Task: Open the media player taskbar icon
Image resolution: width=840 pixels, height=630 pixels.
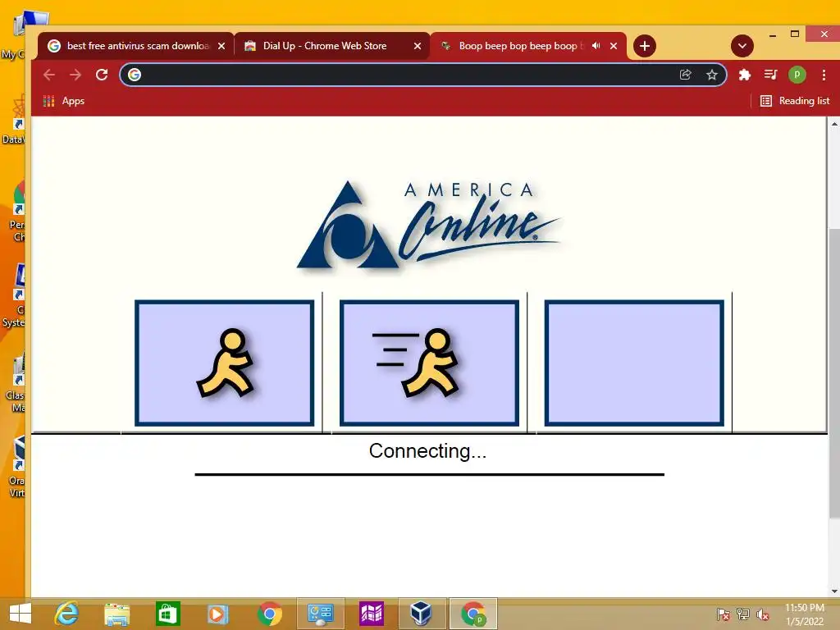Action: coord(217,614)
